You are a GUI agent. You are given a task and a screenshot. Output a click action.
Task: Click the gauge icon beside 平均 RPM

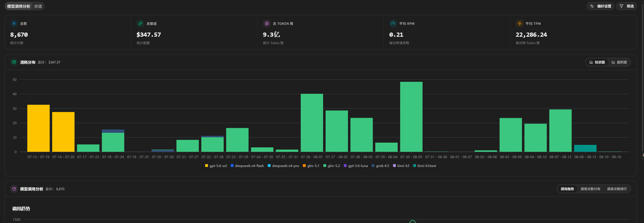click(393, 24)
